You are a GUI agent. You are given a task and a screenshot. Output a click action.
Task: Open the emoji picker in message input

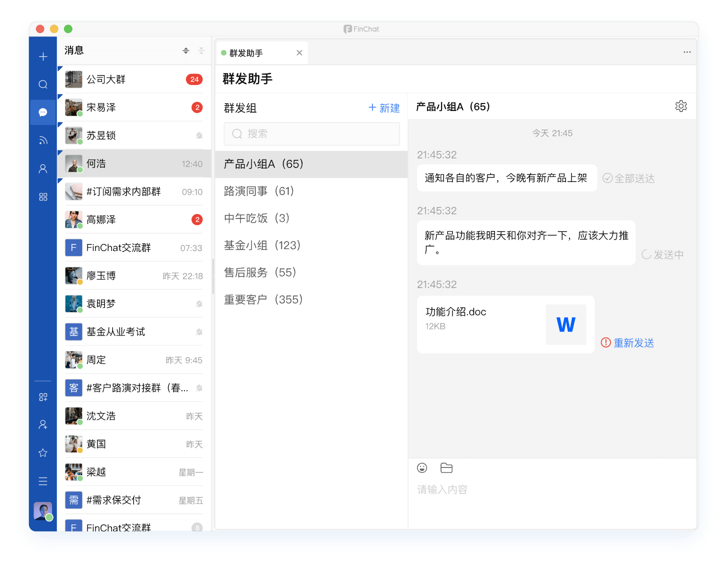click(422, 468)
